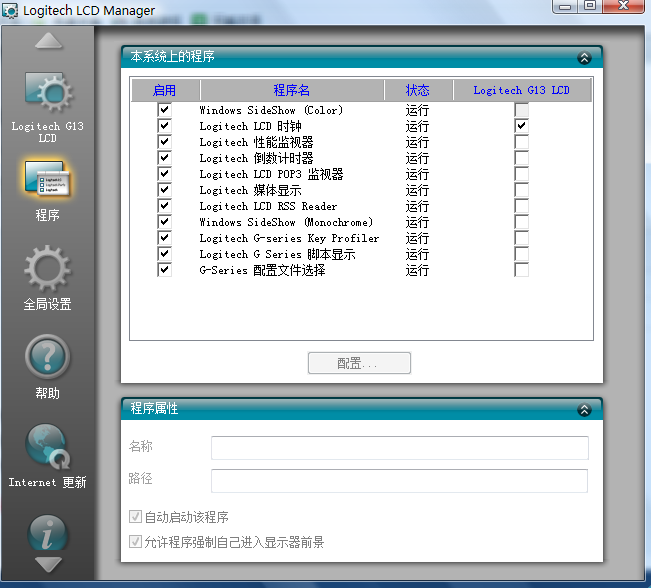Collapse the 本系统上的程序 panel
Viewport: 651px width, 588px height.
[x=584, y=58]
